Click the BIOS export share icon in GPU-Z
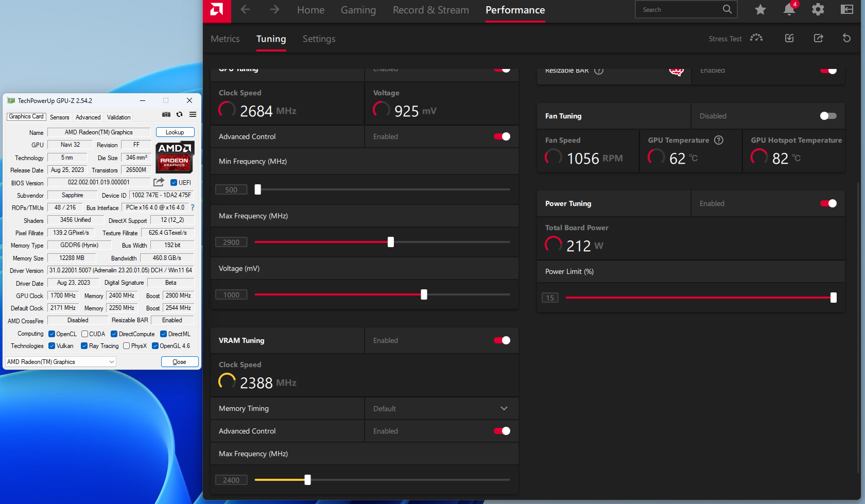This screenshot has width=865, height=504. 159,182
